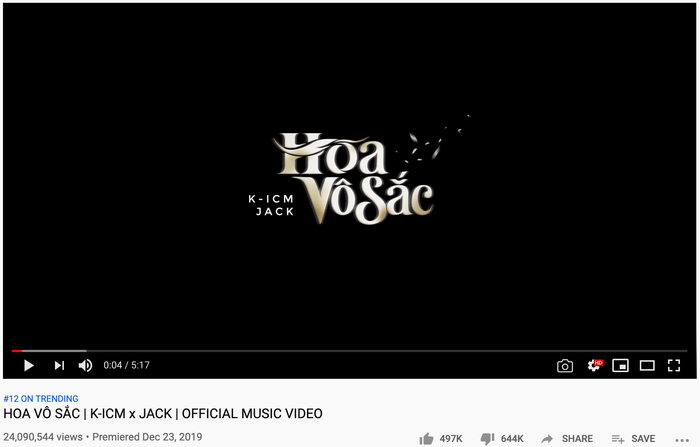
Task: Take a screenshot with the camera icon
Action: pyautogui.click(x=565, y=366)
